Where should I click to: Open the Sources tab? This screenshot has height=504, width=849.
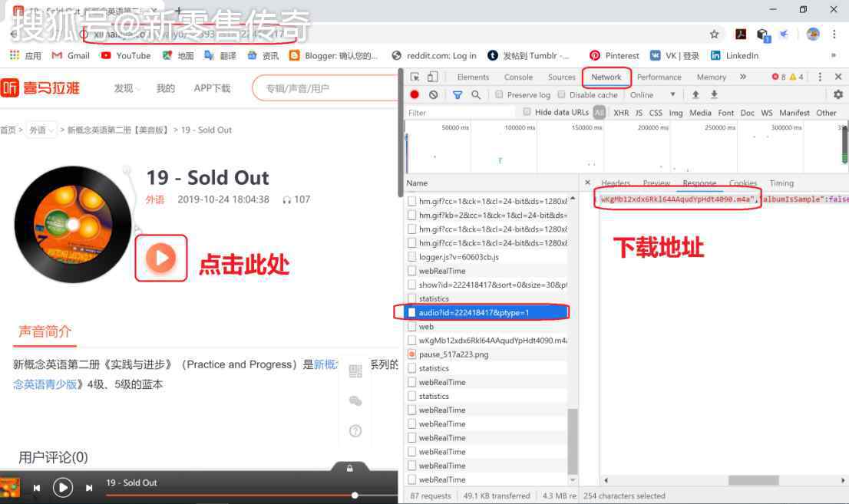point(561,77)
